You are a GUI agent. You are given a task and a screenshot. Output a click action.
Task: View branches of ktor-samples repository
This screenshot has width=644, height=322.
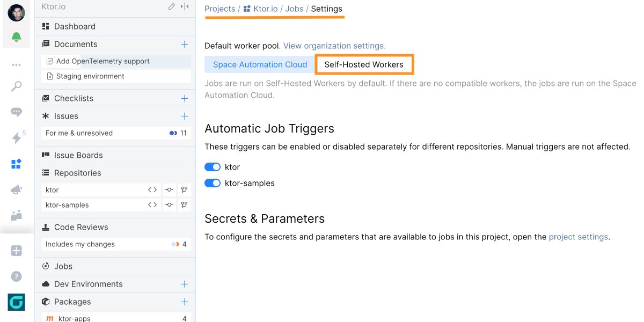point(185,205)
